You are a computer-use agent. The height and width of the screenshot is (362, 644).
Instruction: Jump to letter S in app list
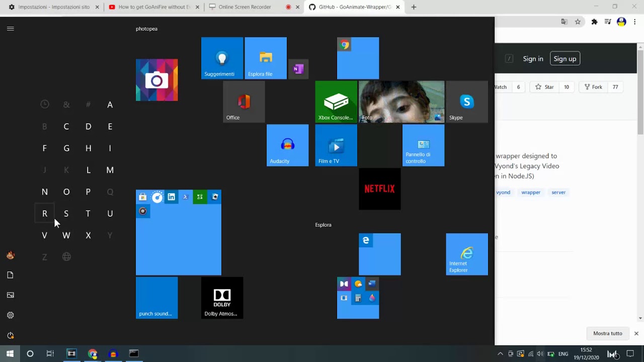click(x=66, y=214)
